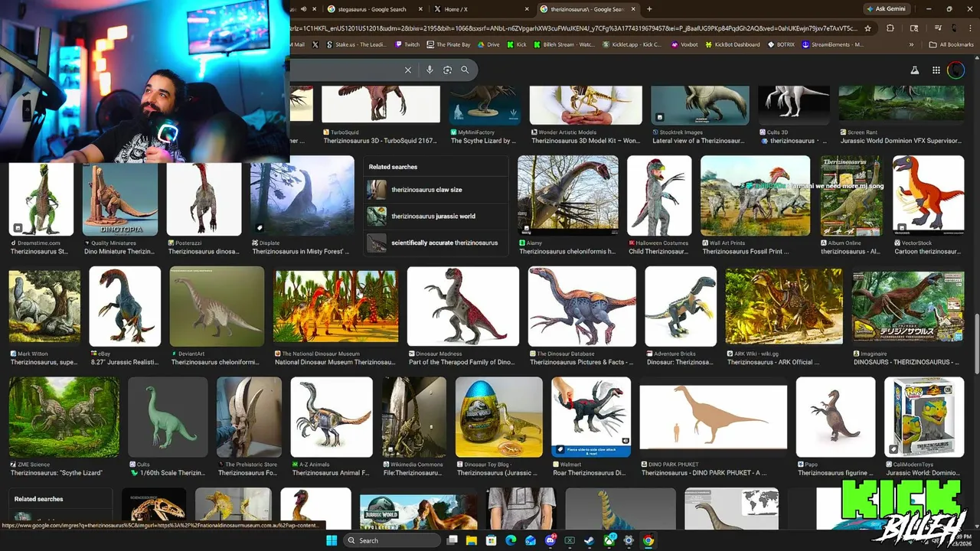Click the Windows taskbar Search box

[x=391, y=540]
